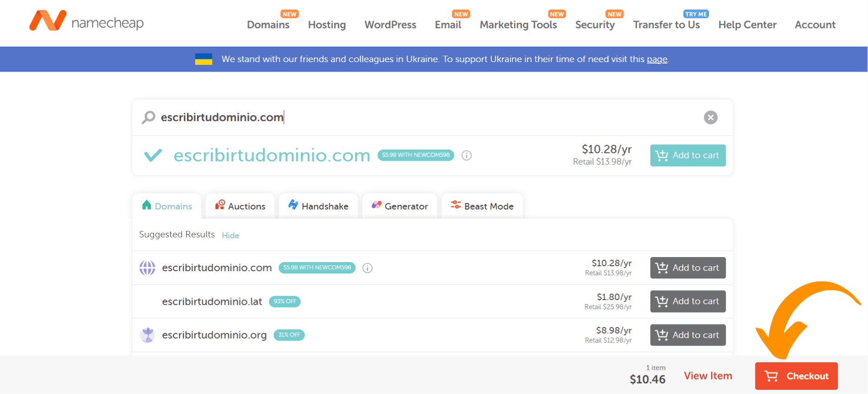Viewport: 868px width, 394px height.
Task: Switch to the Domains tab
Action: coord(167,206)
